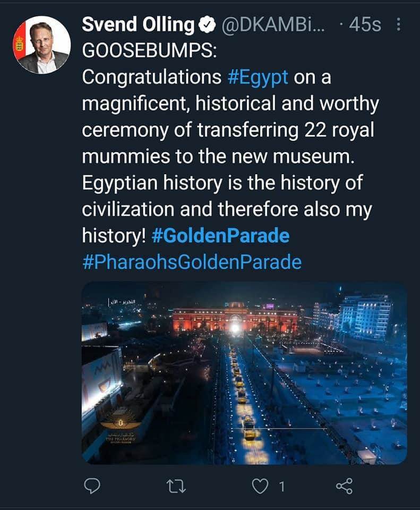The height and width of the screenshot is (510, 420).
Task: Click the golden parade vehicles in the photo
Action: [243, 393]
